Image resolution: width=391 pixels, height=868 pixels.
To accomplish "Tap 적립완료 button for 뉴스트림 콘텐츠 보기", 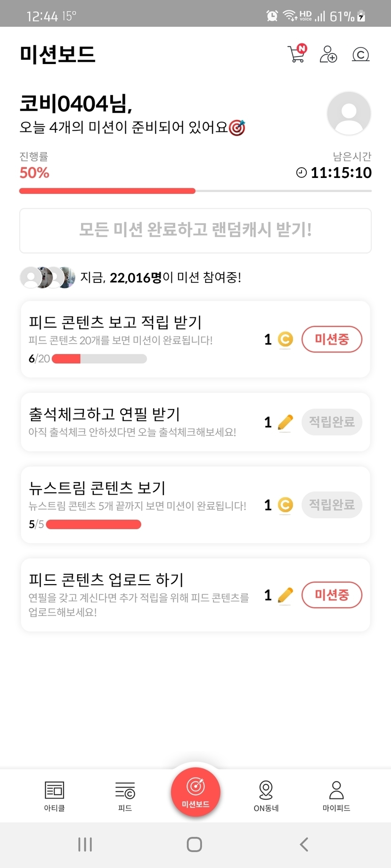I will pyautogui.click(x=332, y=505).
